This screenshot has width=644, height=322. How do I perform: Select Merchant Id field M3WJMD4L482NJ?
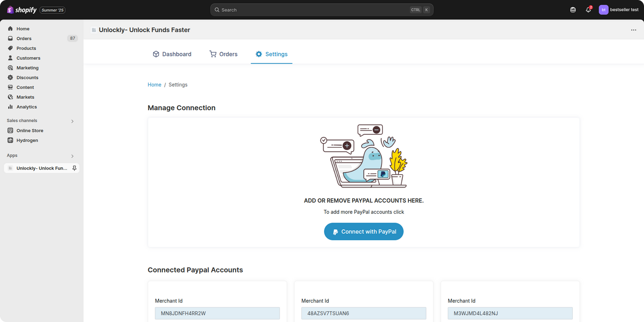tap(510, 314)
